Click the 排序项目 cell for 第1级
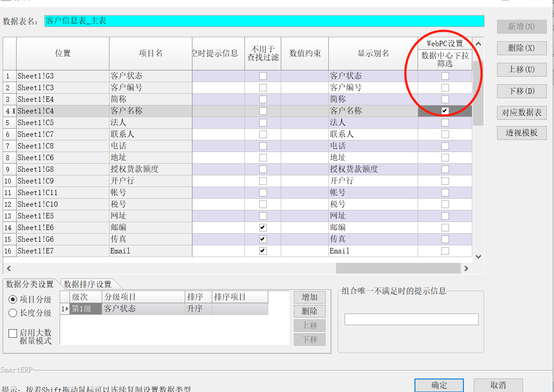The image size is (554, 392). pyautogui.click(x=240, y=309)
